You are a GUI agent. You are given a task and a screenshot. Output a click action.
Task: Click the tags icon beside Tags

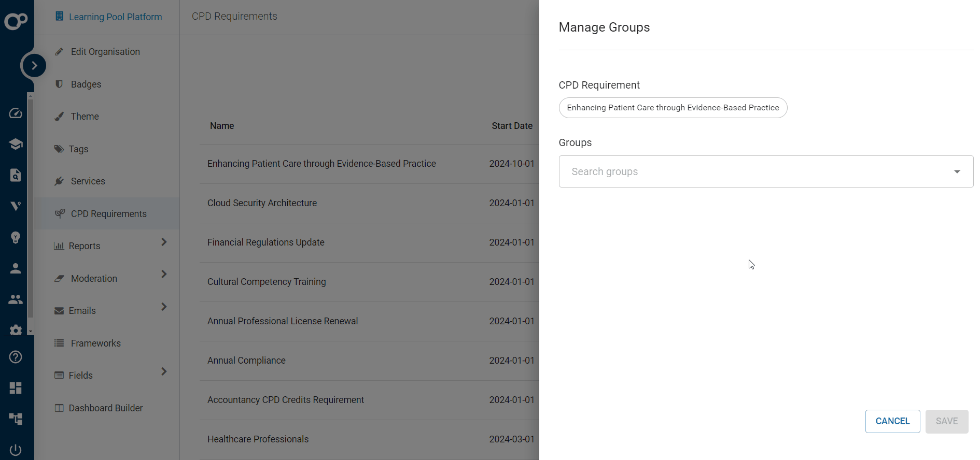point(59,149)
